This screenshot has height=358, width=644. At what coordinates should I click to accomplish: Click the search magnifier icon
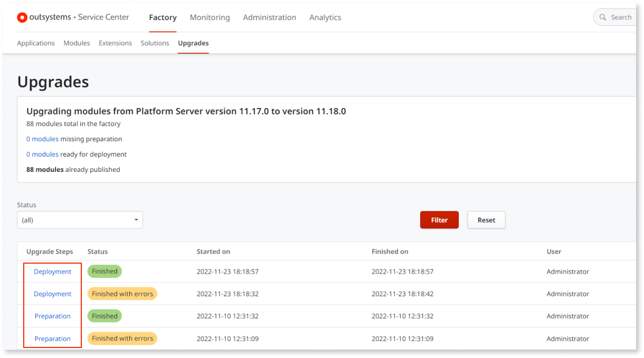click(x=603, y=17)
